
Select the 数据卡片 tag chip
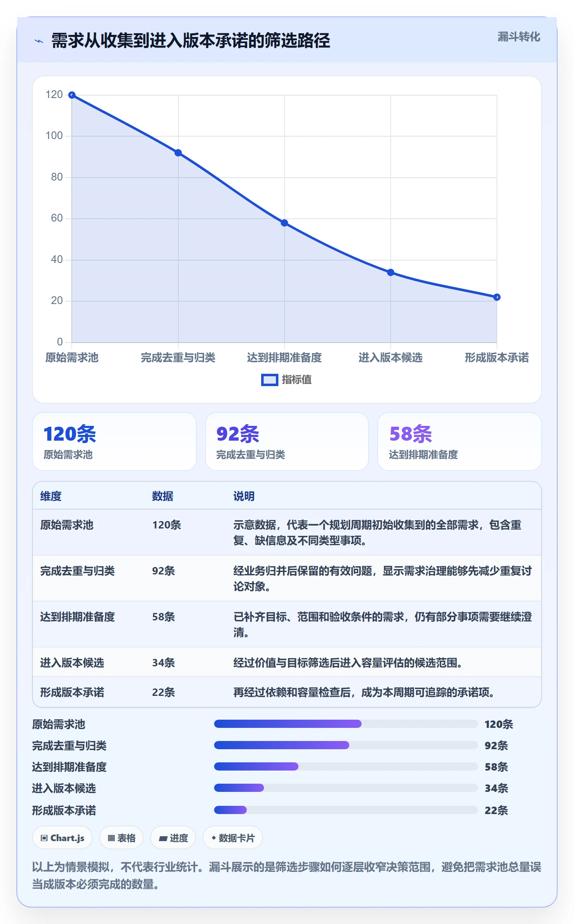pyautogui.click(x=233, y=838)
